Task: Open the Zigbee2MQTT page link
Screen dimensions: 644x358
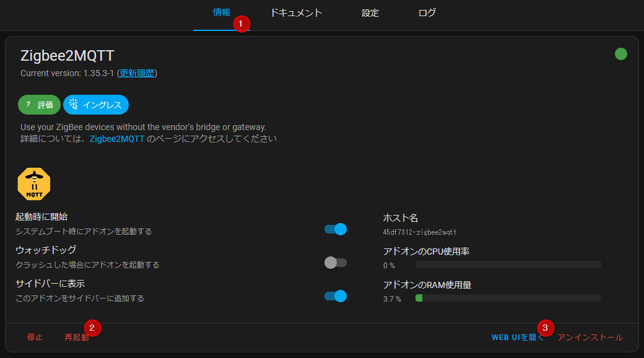Action: click(117, 139)
